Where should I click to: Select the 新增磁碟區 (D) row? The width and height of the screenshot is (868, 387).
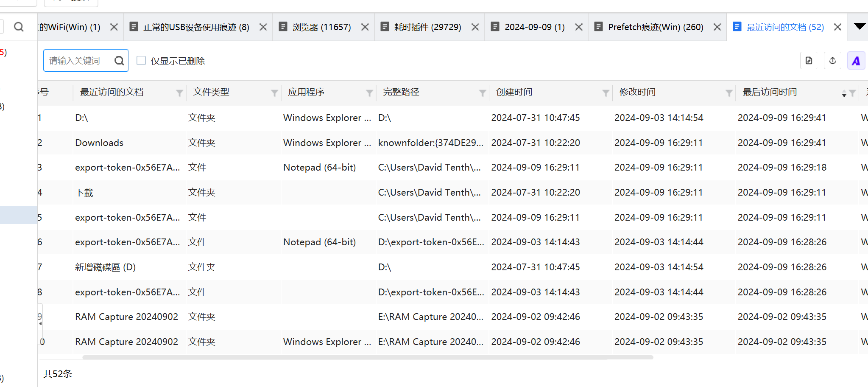452,267
